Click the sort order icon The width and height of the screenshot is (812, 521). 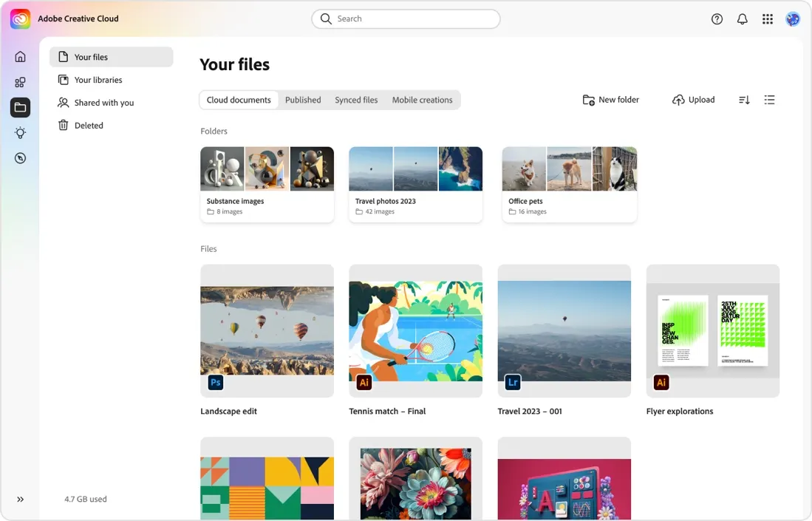[743, 99]
